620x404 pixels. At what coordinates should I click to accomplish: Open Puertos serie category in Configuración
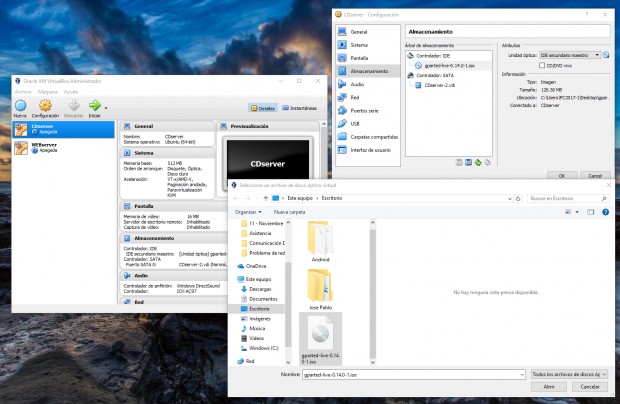coord(368,111)
